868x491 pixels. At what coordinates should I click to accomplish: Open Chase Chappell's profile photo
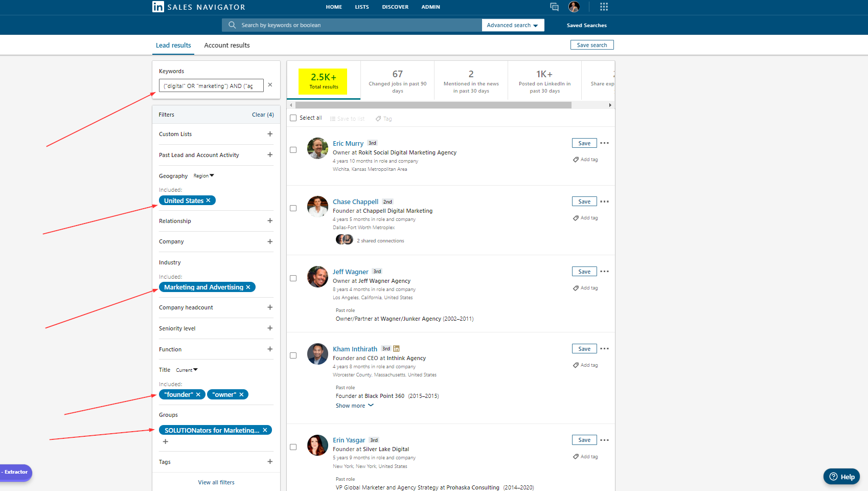pyautogui.click(x=317, y=207)
